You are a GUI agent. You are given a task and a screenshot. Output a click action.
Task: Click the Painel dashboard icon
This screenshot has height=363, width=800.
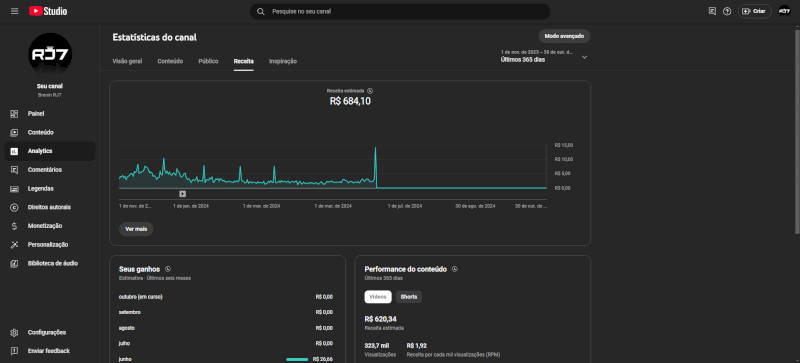[x=14, y=114]
